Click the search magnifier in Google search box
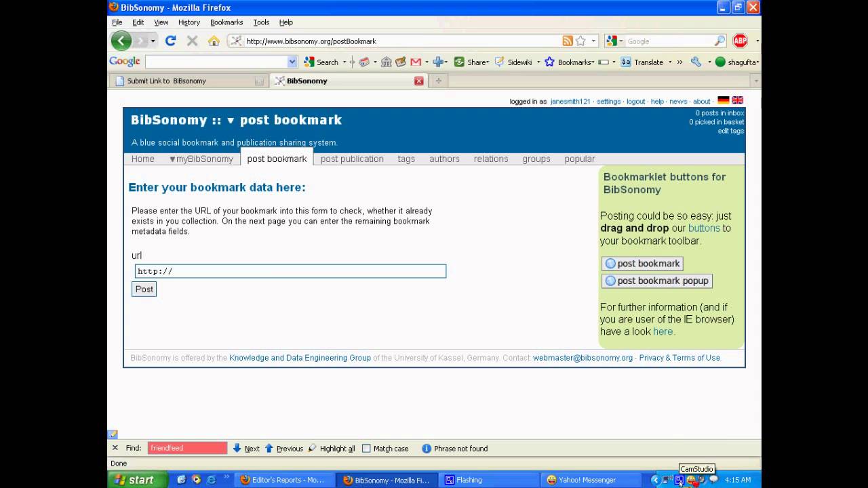This screenshot has width=868, height=488. tap(719, 41)
